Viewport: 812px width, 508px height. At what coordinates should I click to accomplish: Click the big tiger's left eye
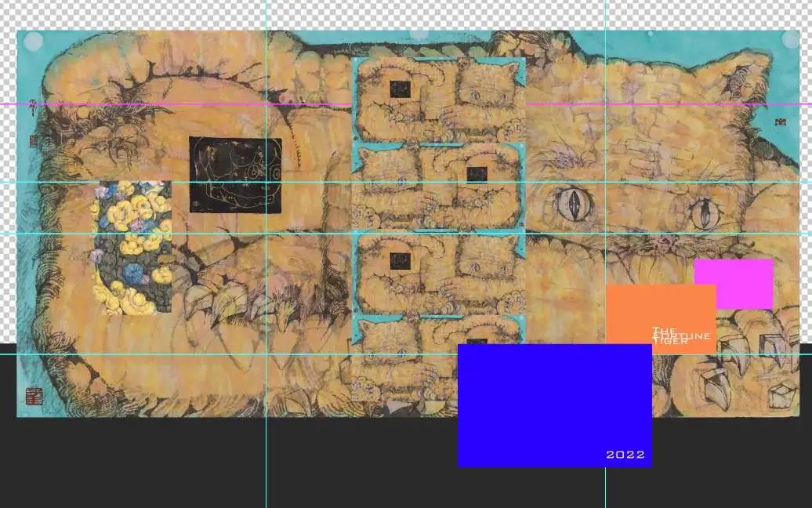tap(573, 205)
